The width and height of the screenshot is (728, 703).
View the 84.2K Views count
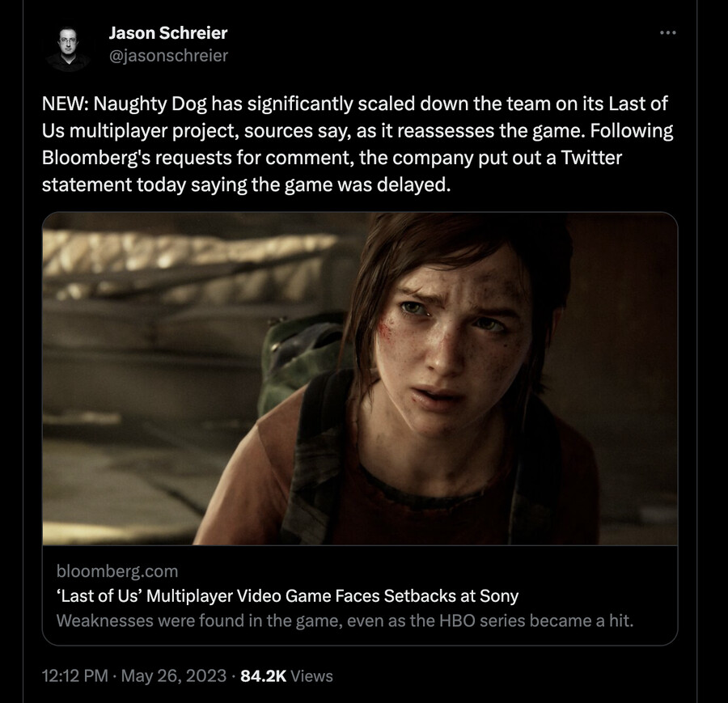(x=286, y=676)
